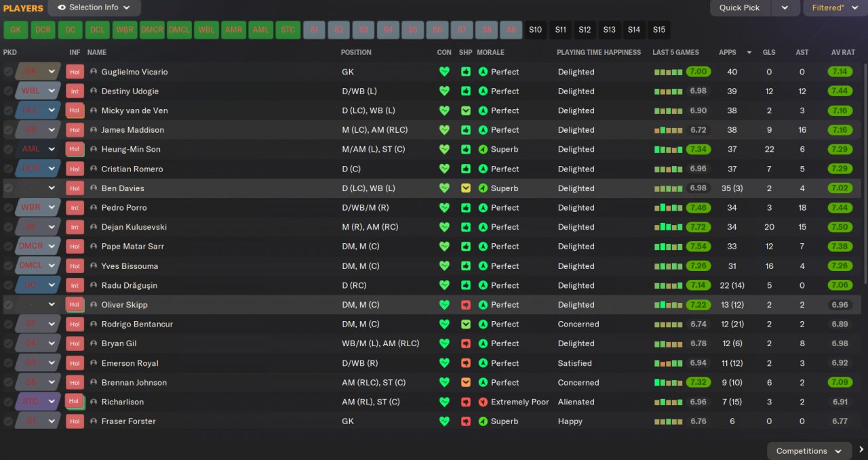Toggle pick checkbox for Heung-Min Son
Screen dimensions: 868x460
click(x=8, y=149)
